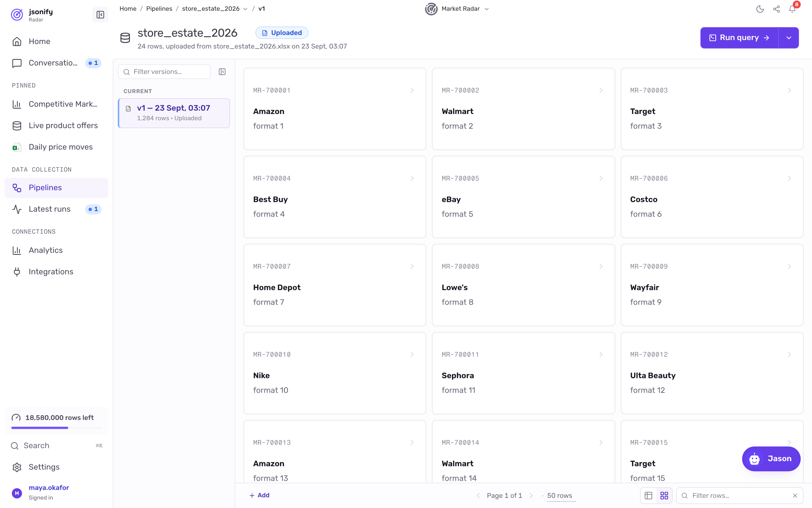Expand the Sephora MR-700011 card chevron
The width and height of the screenshot is (812, 508).
(601, 354)
